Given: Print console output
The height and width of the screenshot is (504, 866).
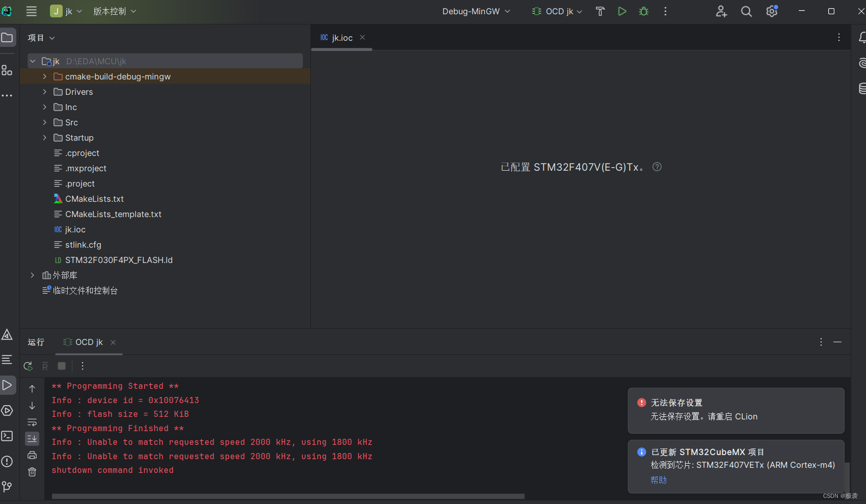Looking at the screenshot, I should [x=32, y=455].
